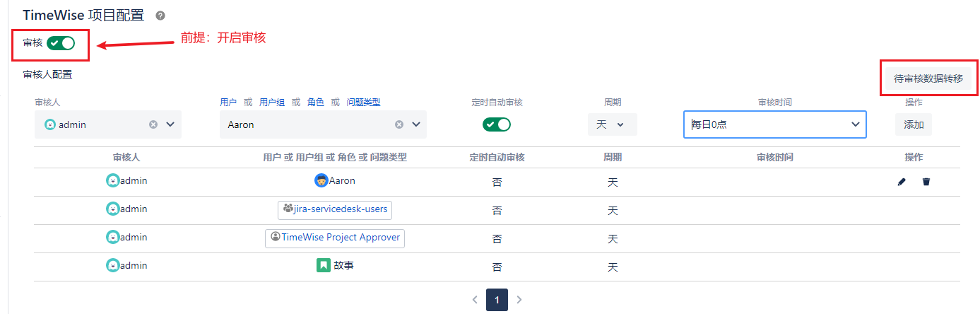
Task: Go to the next page arrow
Action: click(x=519, y=300)
